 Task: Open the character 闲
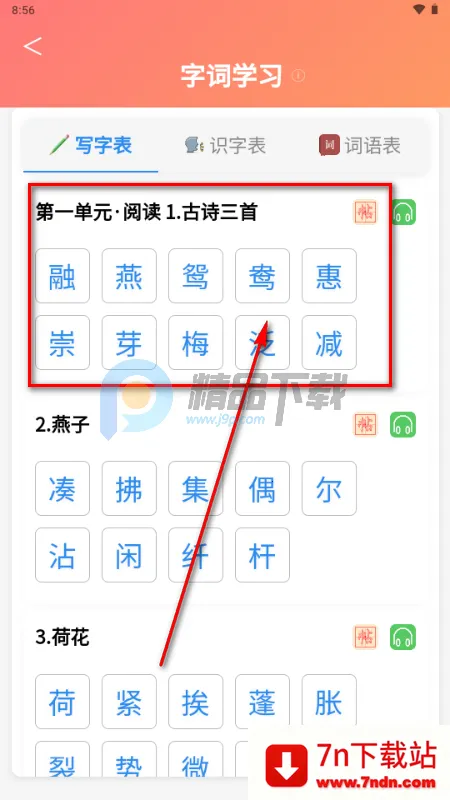(x=129, y=555)
